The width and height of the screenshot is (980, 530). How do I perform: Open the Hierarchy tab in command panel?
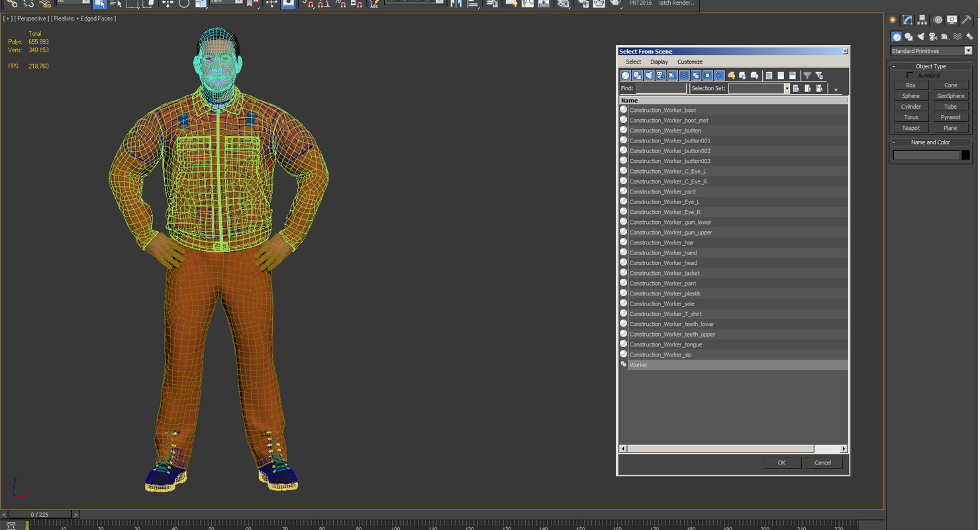tap(922, 20)
